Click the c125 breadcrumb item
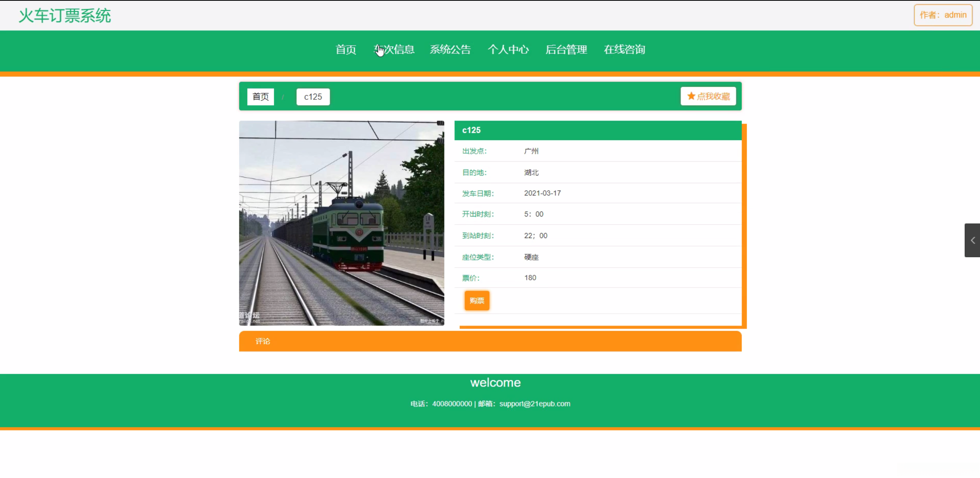Screen dimensions: 980x478 click(x=313, y=97)
